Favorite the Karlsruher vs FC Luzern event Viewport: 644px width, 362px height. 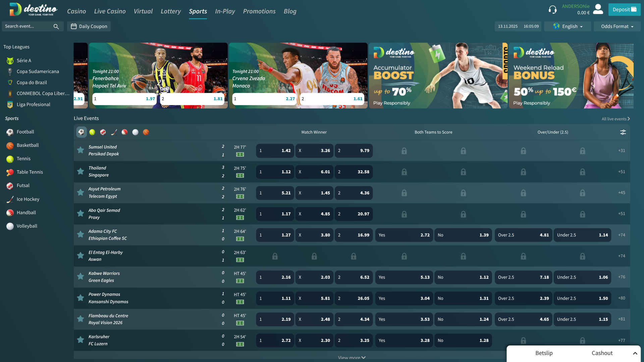pos(80,340)
